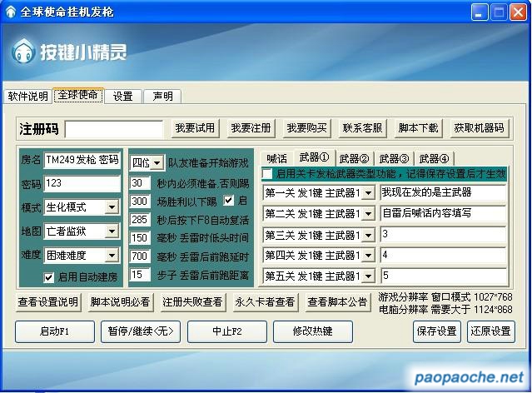
Task: Open the 模式 dropdown showing 生化模式
Action: pyautogui.click(x=82, y=207)
